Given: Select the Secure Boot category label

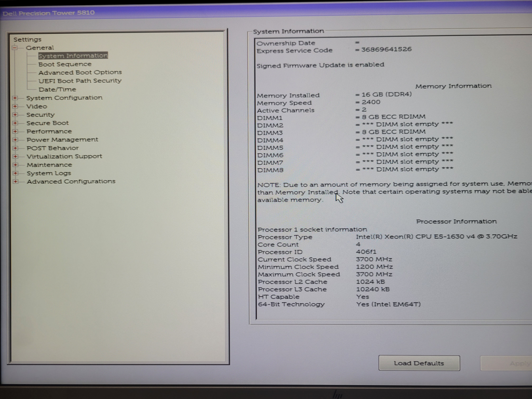Looking at the screenshot, I should (48, 123).
